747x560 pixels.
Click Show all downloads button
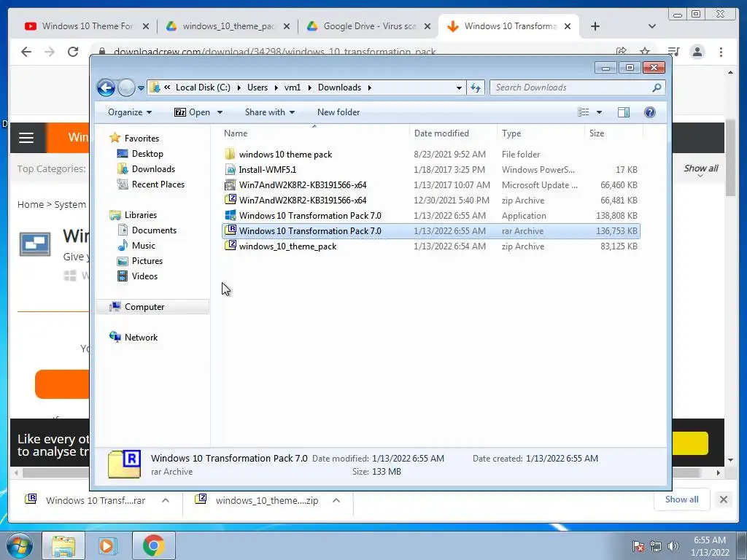point(682,499)
